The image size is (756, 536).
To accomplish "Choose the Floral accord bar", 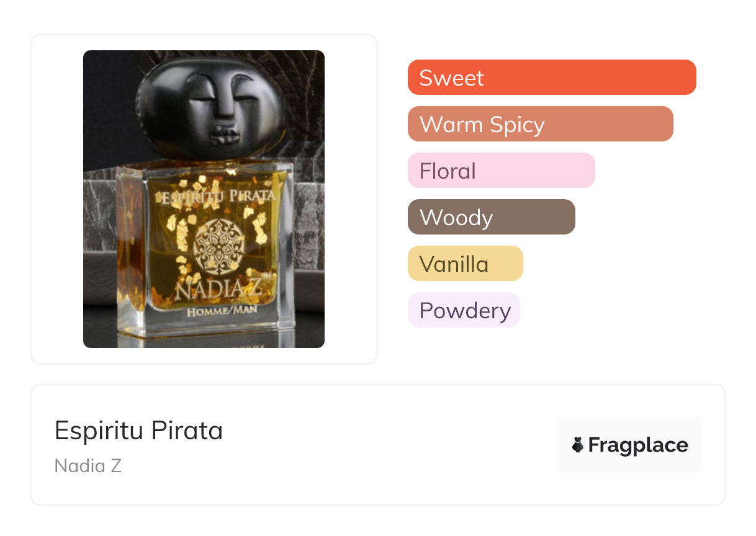I will click(x=501, y=171).
